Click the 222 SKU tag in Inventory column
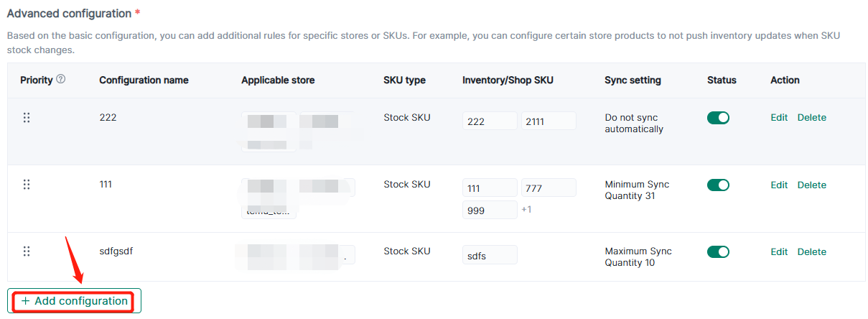Screen dimensions: 868x319 490,121
